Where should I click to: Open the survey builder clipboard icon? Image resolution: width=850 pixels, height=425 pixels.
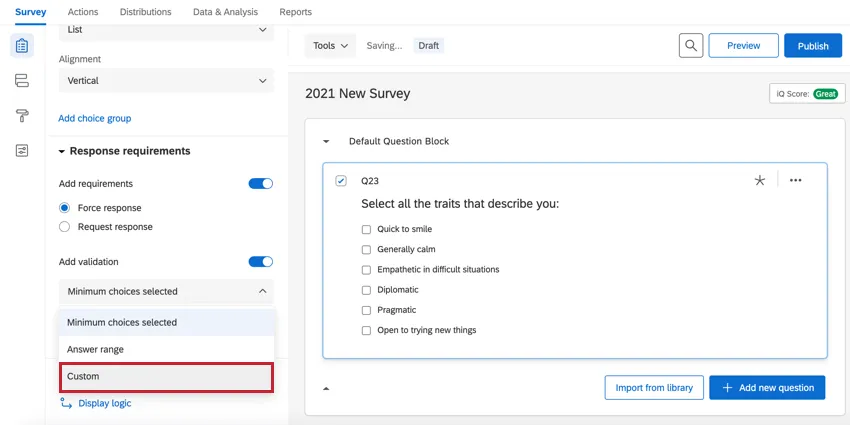22,45
